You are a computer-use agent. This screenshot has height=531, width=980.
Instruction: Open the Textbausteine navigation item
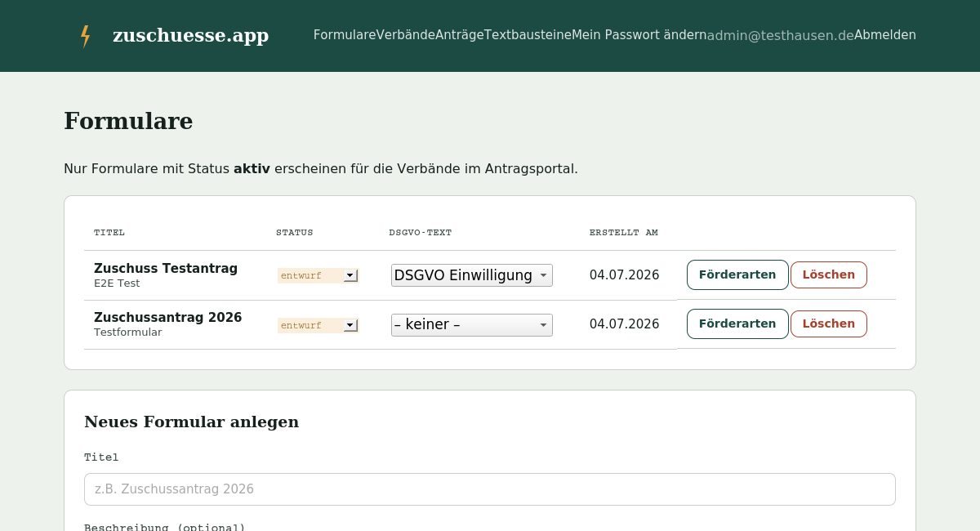point(528,35)
